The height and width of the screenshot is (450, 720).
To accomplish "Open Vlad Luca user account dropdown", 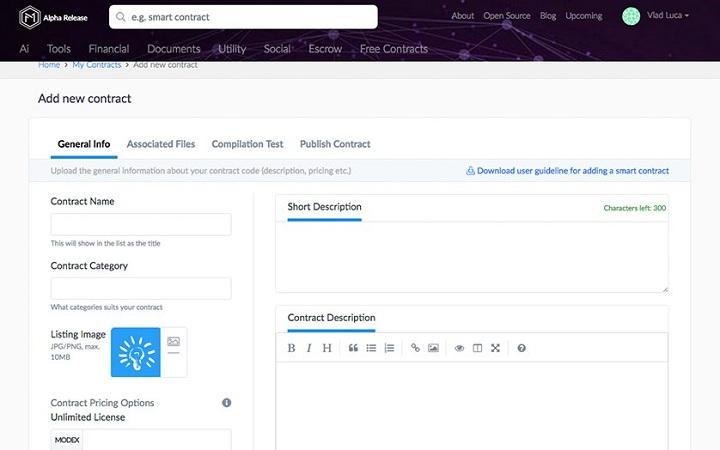I will pos(656,16).
